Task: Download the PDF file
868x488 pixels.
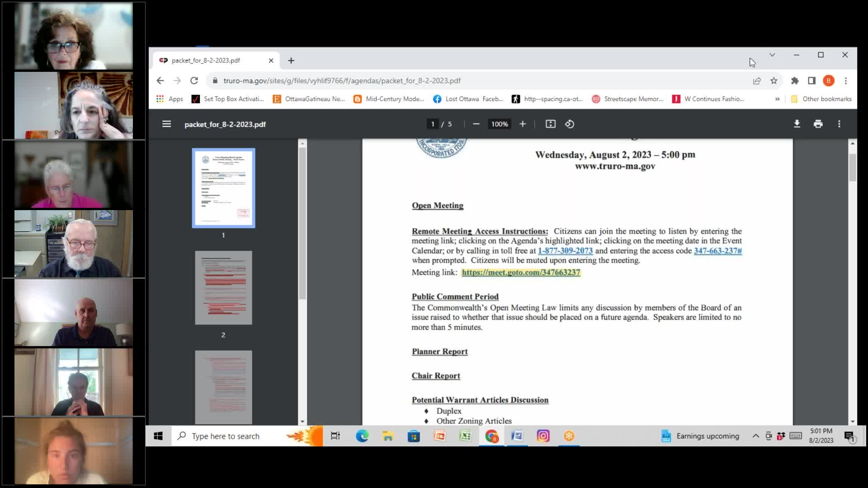Action: click(x=797, y=124)
